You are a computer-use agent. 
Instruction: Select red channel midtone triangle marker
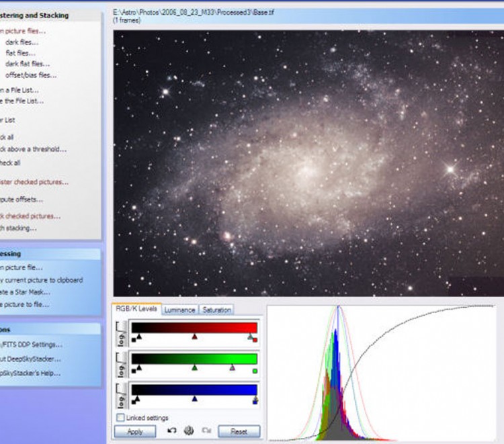(194, 337)
